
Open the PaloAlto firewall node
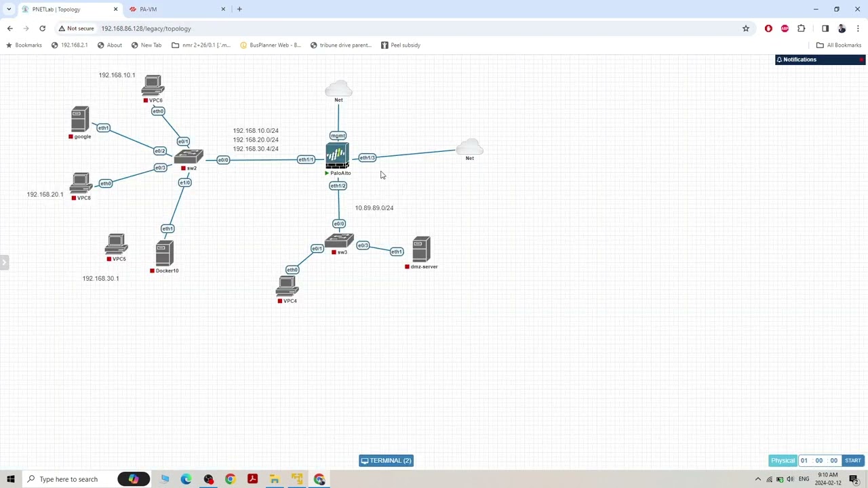(x=337, y=157)
